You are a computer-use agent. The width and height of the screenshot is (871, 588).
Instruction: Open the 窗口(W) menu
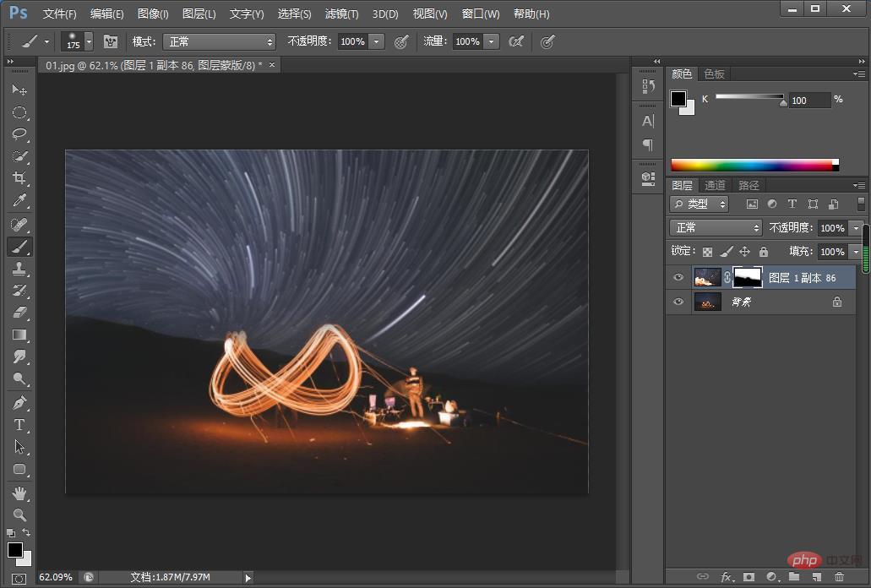pos(481,14)
